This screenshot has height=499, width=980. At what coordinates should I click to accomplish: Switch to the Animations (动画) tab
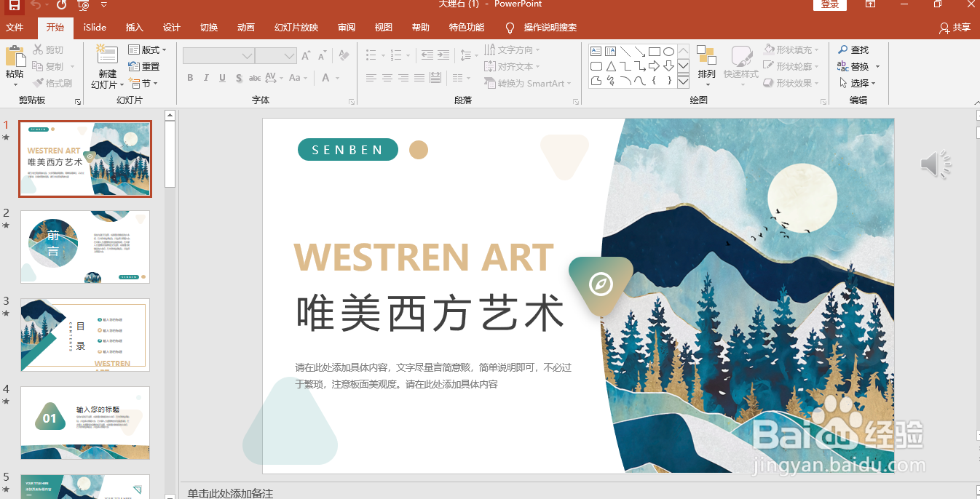246,28
